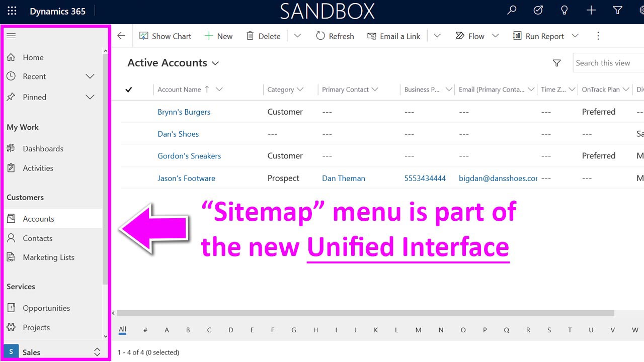Open Dan Theman contact link
644x362 pixels.
pyautogui.click(x=344, y=178)
